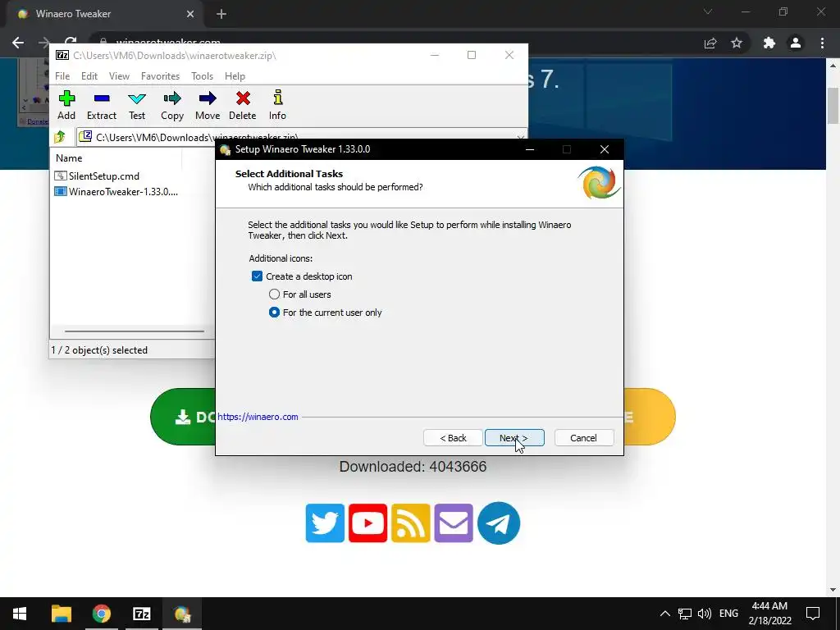Viewport: 840px width, 630px height.
Task: Open the View menu in 7-Zip
Action: point(120,76)
